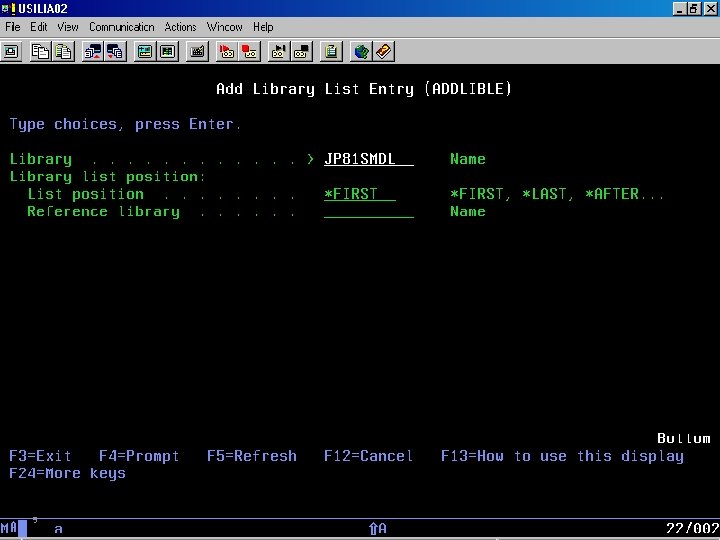Maximize or restore the USILIA02 window
The height and width of the screenshot is (540, 720).
click(x=693, y=8)
